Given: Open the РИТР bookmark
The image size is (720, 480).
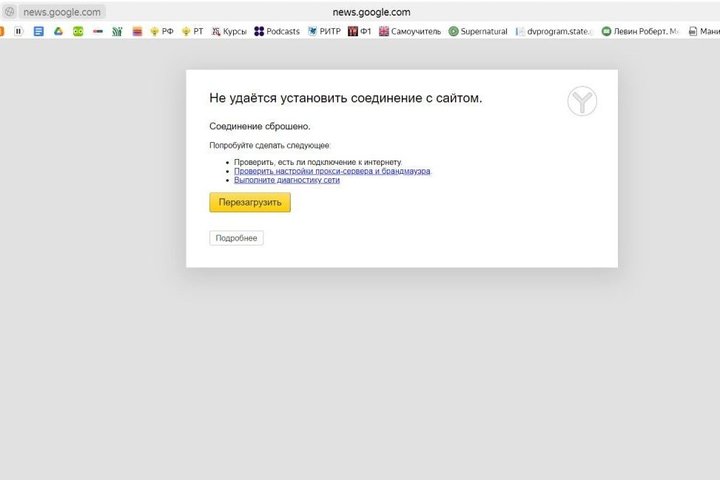Looking at the screenshot, I should (324, 31).
